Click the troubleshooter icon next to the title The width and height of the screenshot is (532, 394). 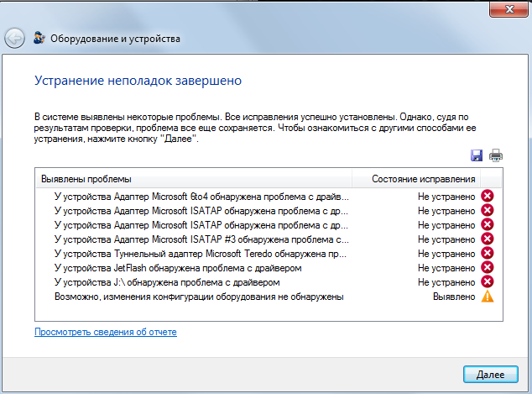pos(39,38)
